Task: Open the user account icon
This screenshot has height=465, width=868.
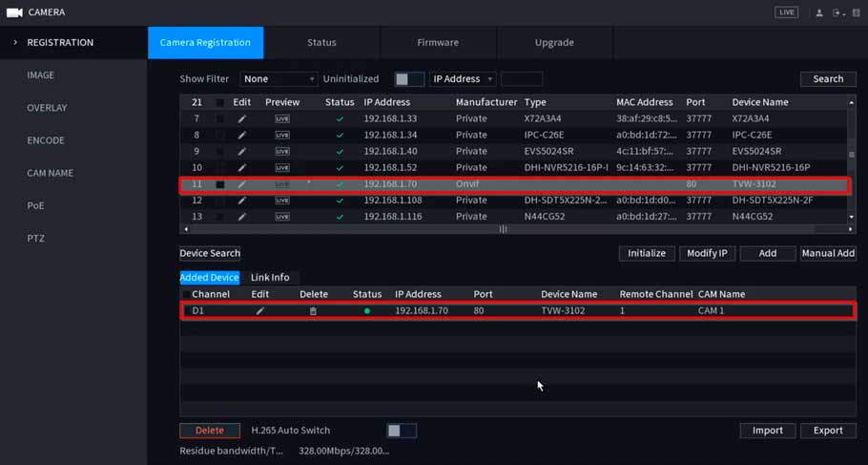Action: coord(818,12)
